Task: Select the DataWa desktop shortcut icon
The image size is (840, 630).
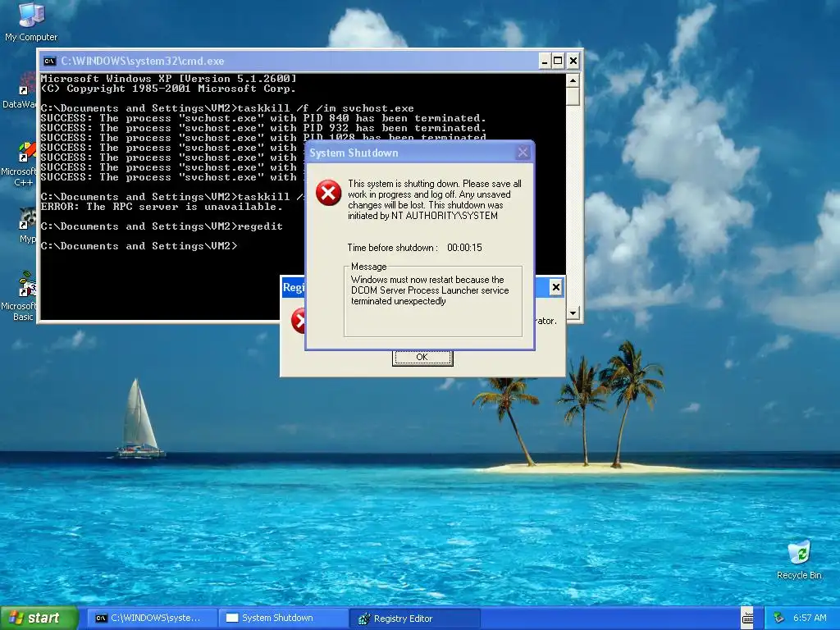Action: [x=18, y=90]
